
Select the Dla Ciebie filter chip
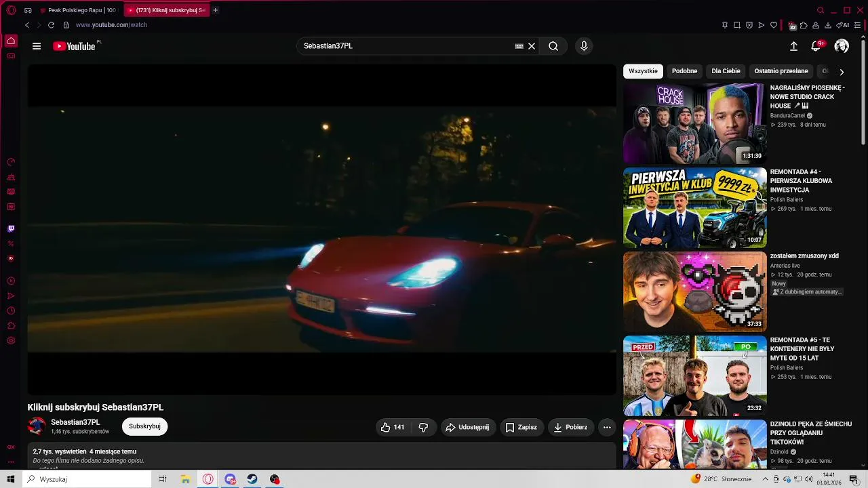click(x=726, y=71)
